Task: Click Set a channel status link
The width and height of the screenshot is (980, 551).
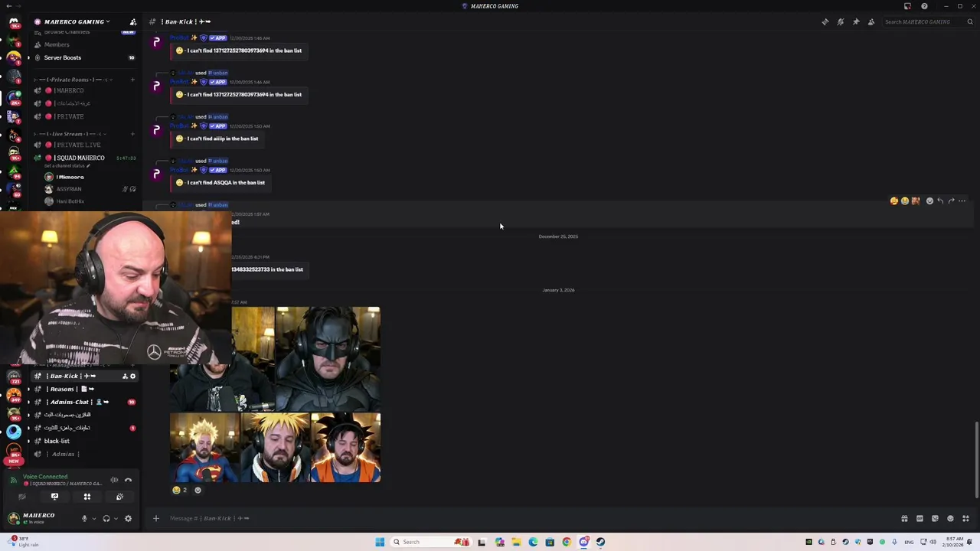Action: coord(67,166)
